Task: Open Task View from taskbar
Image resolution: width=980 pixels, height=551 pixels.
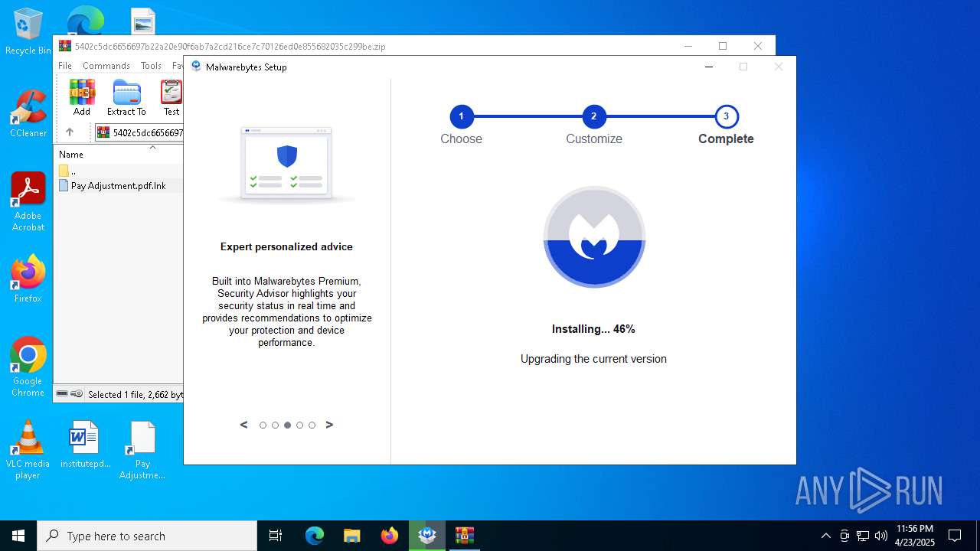Action: pyautogui.click(x=276, y=536)
